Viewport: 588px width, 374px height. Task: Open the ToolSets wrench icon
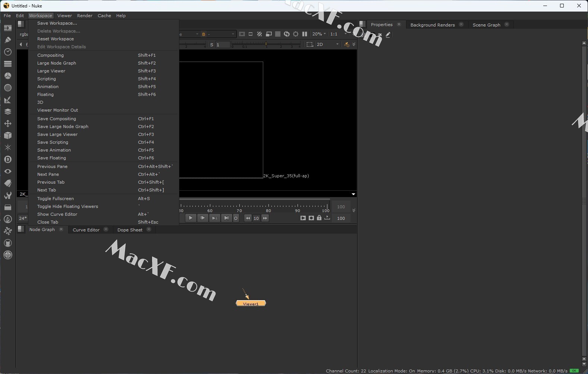coord(7,195)
